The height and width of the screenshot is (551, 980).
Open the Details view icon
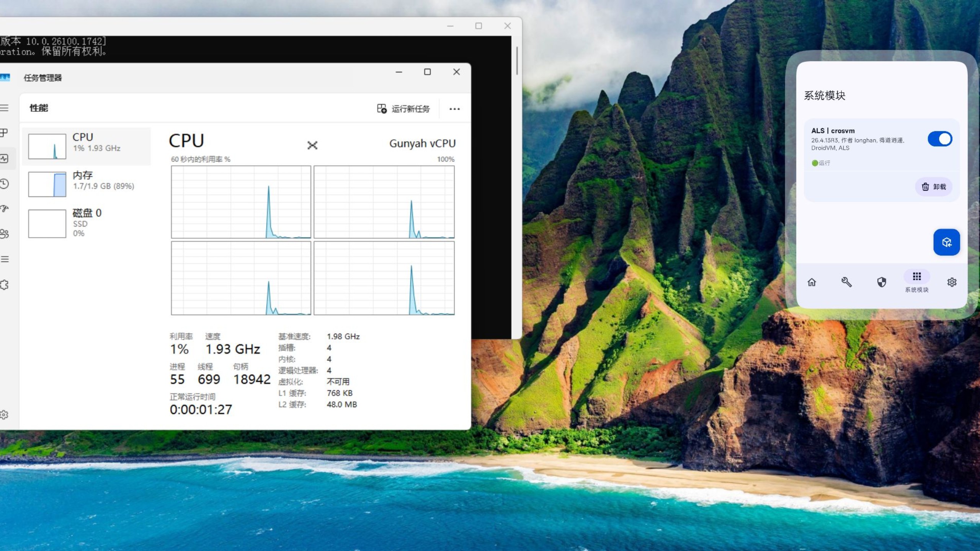5,259
